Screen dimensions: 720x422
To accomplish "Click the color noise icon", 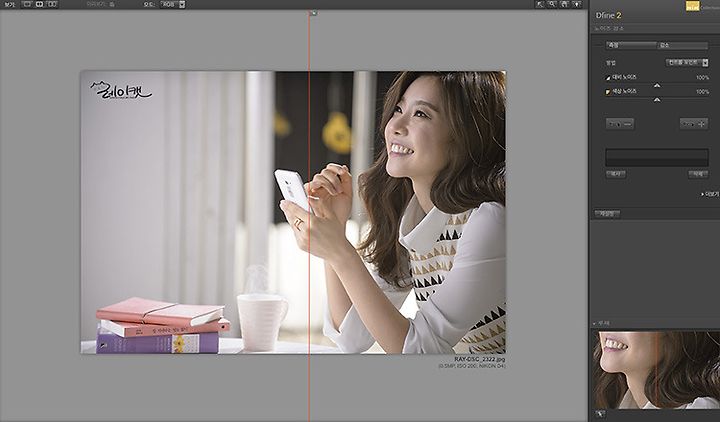I will tap(608, 92).
